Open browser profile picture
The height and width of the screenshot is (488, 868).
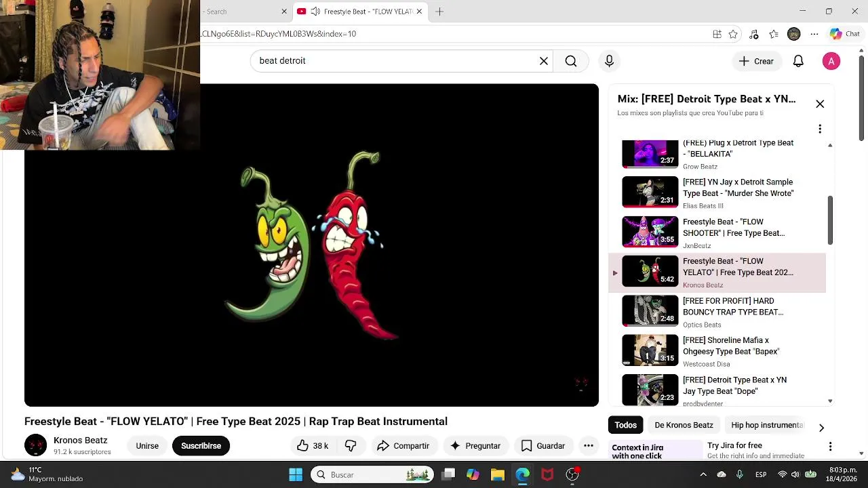(x=794, y=34)
